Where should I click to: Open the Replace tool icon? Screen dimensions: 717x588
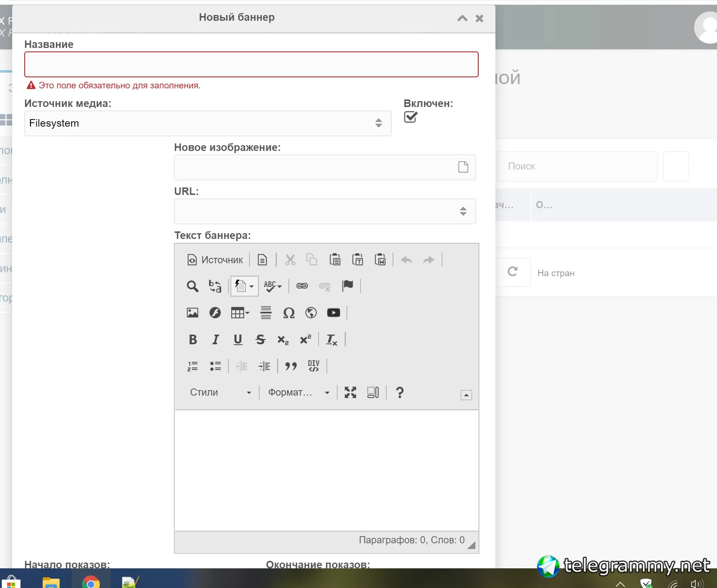point(215,286)
